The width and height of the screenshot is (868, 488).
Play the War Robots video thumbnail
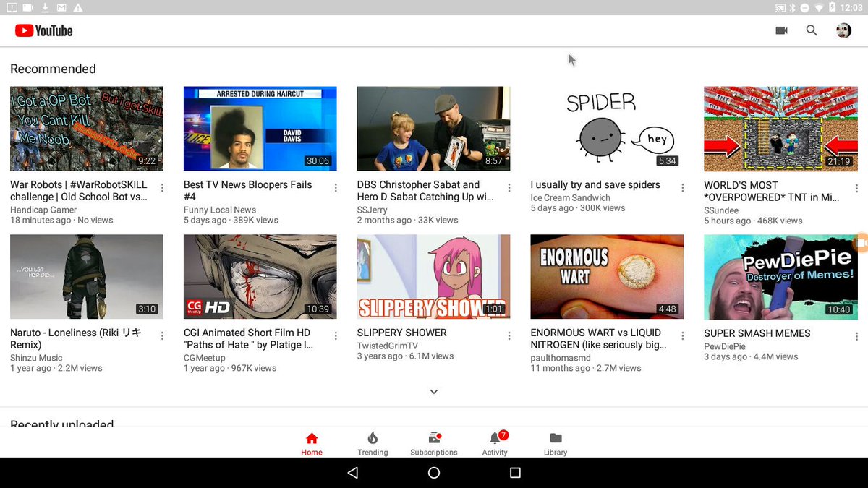[87, 129]
